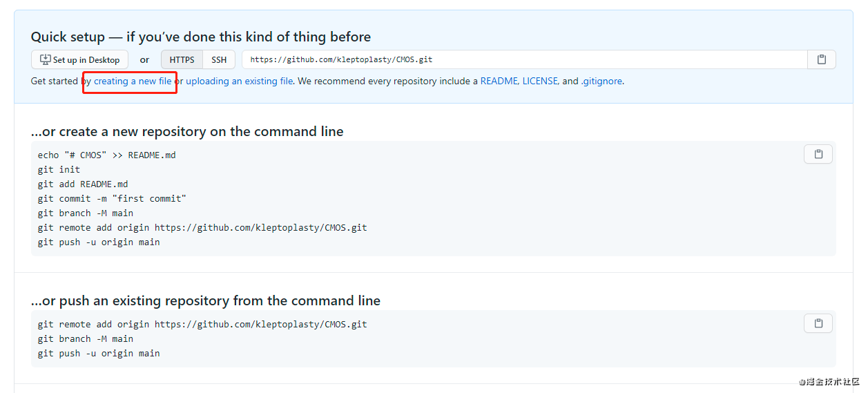Viewport: 868px width, 393px height.
Task: Copy the push existing repository commands
Action: coord(818,323)
